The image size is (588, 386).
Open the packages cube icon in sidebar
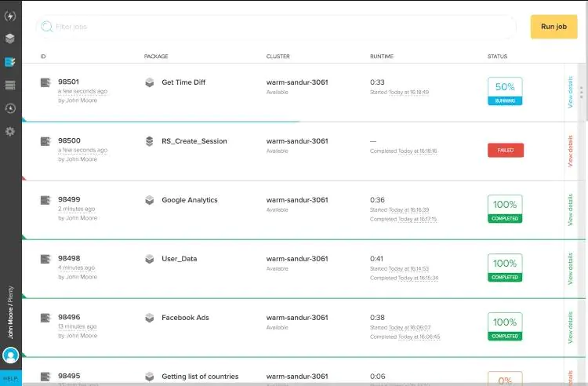pos(10,38)
